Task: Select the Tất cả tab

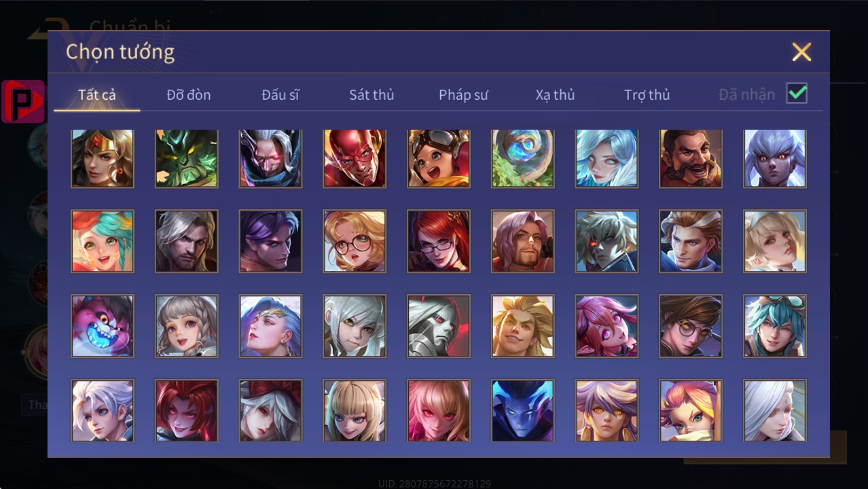Action: coord(97,95)
